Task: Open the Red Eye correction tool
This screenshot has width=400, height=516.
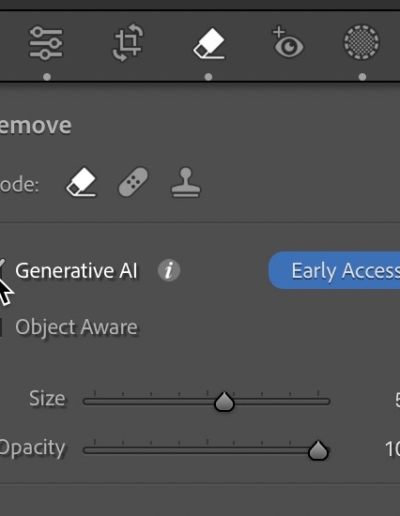Action: [288, 43]
